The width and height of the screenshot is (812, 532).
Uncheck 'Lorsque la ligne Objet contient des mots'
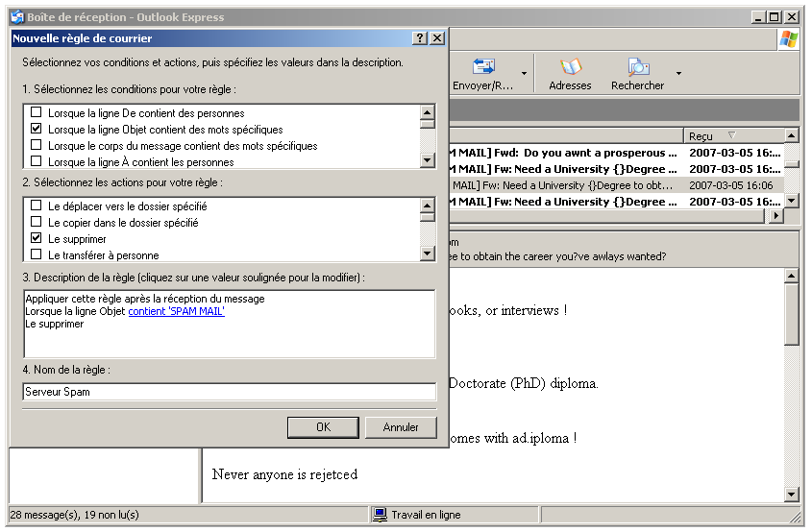tap(37, 129)
